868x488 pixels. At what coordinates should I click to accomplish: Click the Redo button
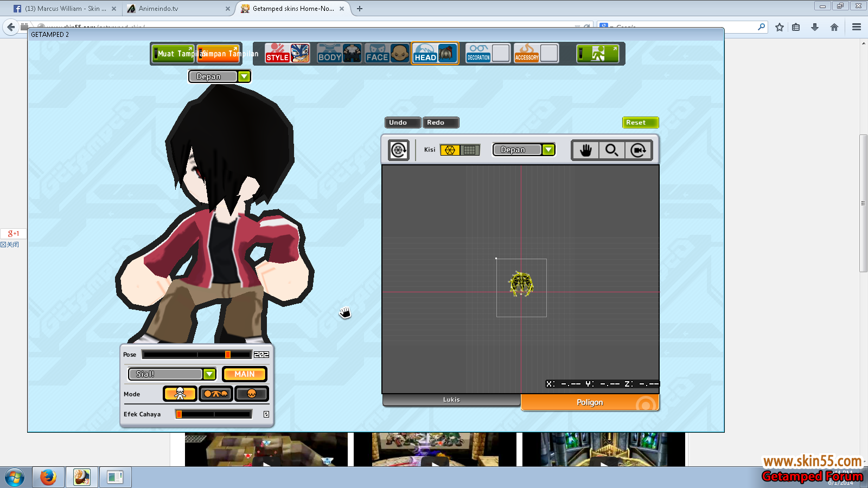coord(441,123)
